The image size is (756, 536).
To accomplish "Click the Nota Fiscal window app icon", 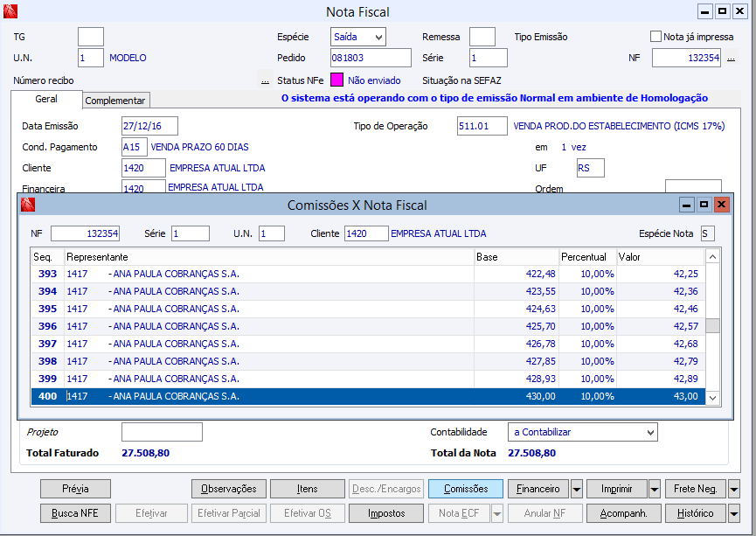I will [x=11, y=12].
